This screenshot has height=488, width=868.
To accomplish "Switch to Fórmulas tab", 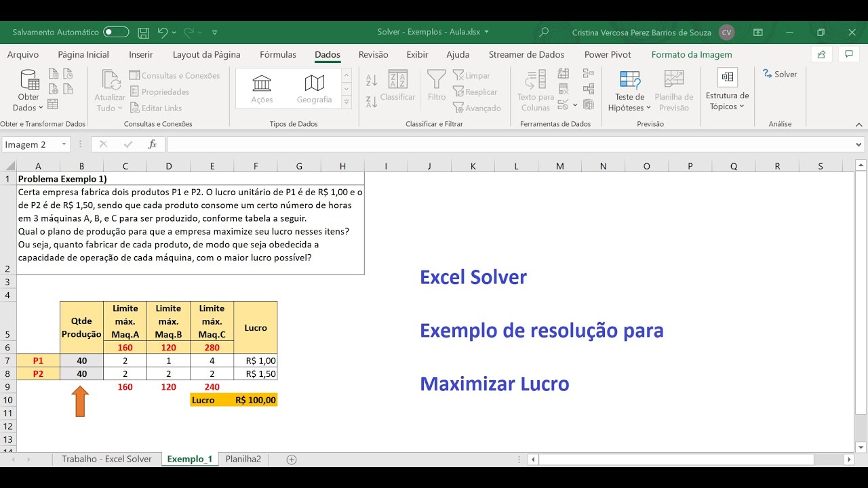I will point(278,55).
